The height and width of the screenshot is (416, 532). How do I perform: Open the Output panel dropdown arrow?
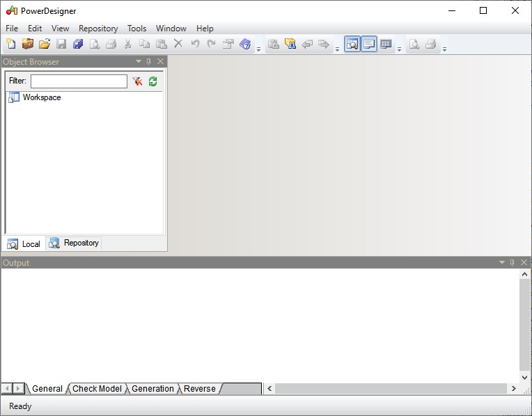click(x=502, y=262)
